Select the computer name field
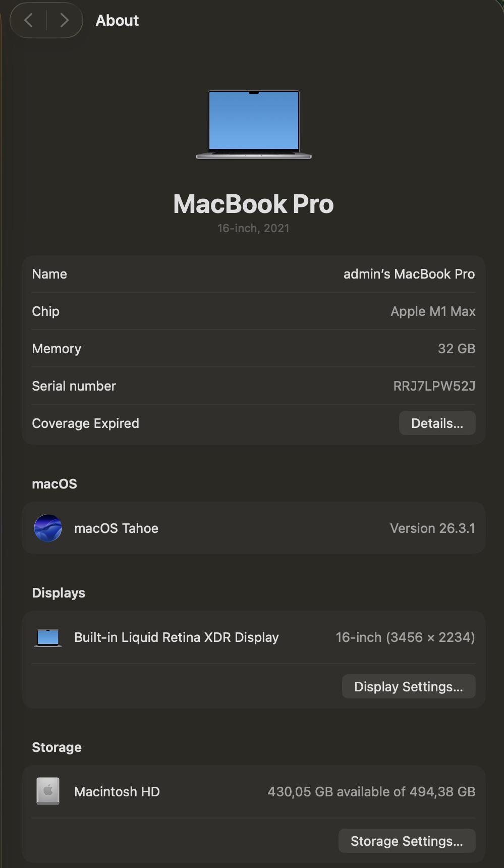The width and height of the screenshot is (504, 868). [x=409, y=274]
